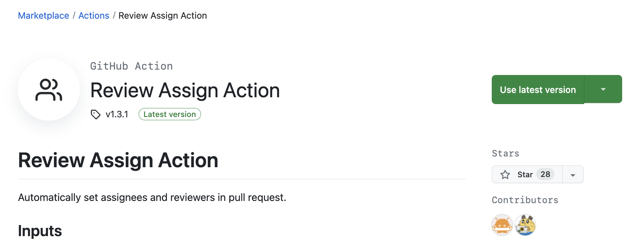644x239 pixels.
Task: Open the yellow cartoon contributor avatar
Action: [x=525, y=225]
